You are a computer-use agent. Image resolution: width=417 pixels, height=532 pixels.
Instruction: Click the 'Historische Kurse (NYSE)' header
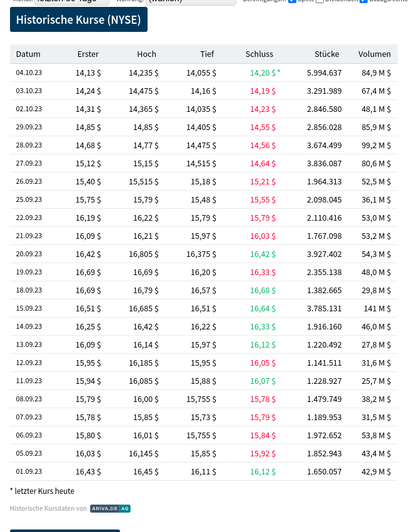pyautogui.click(x=78, y=19)
